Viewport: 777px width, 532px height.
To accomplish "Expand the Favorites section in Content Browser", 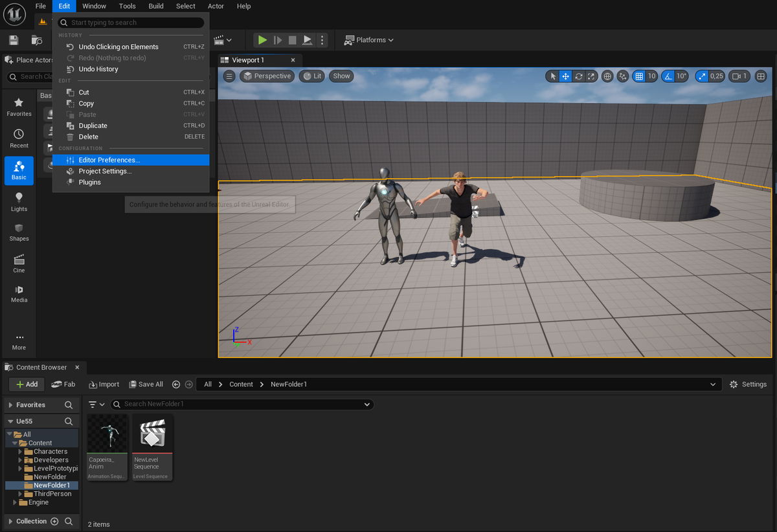I will tap(10, 405).
